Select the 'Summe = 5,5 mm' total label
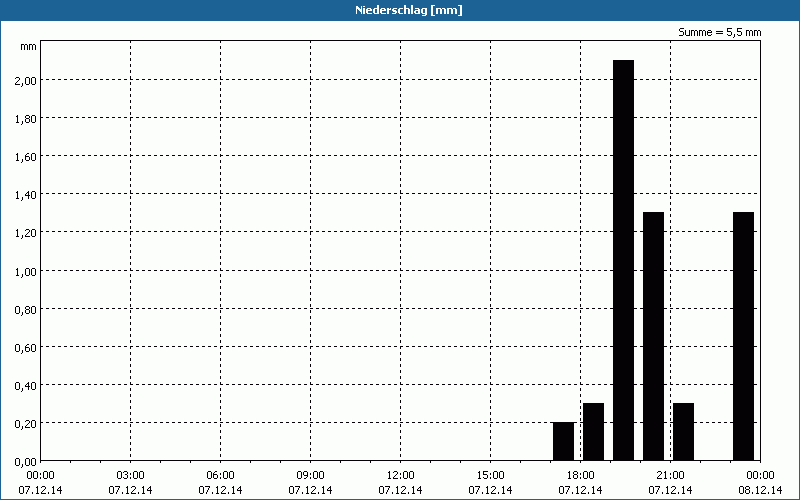The width and height of the screenshot is (800, 500). pos(719,32)
